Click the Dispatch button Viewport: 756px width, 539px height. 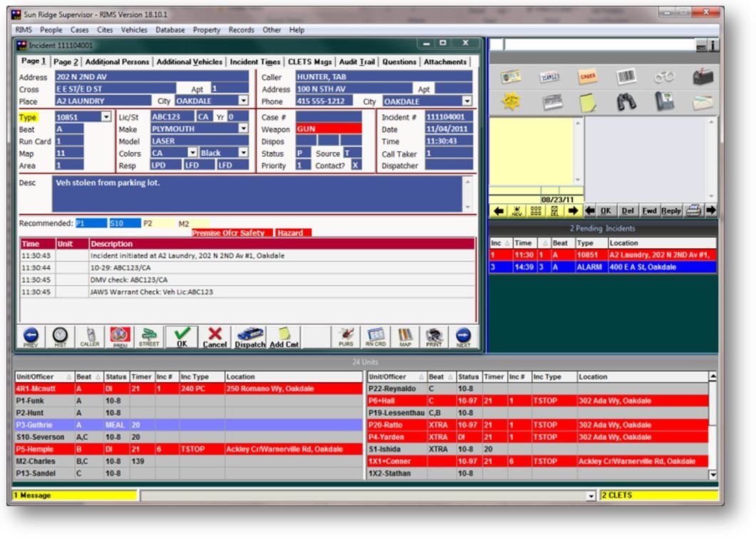pyautogui.click(x=250, y=337)
